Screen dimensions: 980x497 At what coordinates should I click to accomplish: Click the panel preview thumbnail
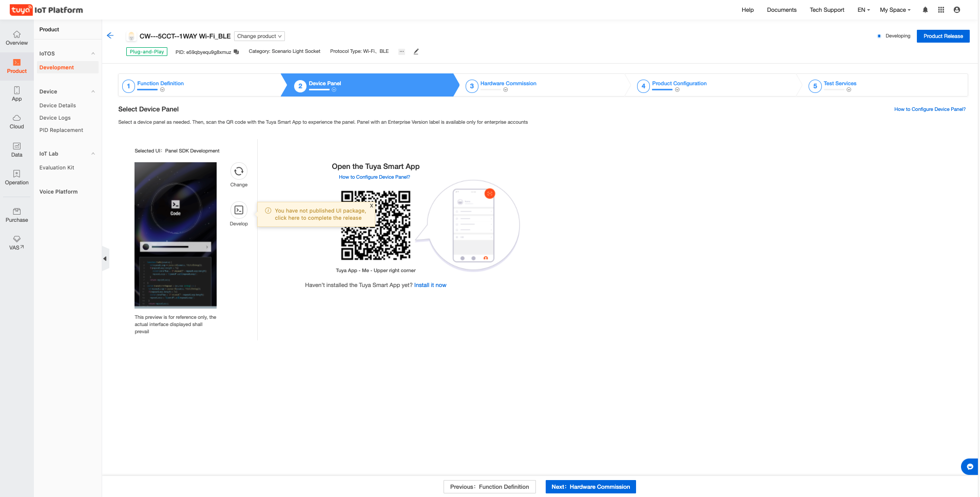(176, 235)
